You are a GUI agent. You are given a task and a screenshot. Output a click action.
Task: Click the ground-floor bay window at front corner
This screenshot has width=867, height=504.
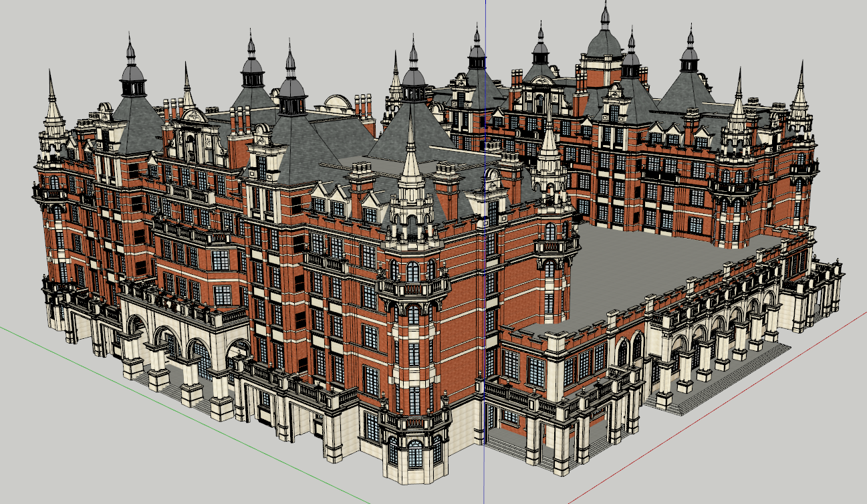coord(414,455)
